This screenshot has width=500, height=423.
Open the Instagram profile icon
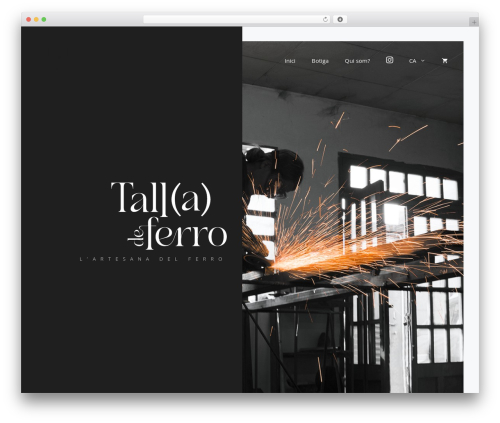[x=389, y=60]
